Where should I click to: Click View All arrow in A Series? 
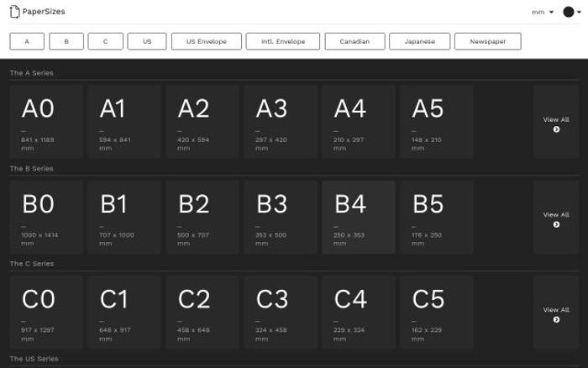pyautogui.click(x=556, y=129)
